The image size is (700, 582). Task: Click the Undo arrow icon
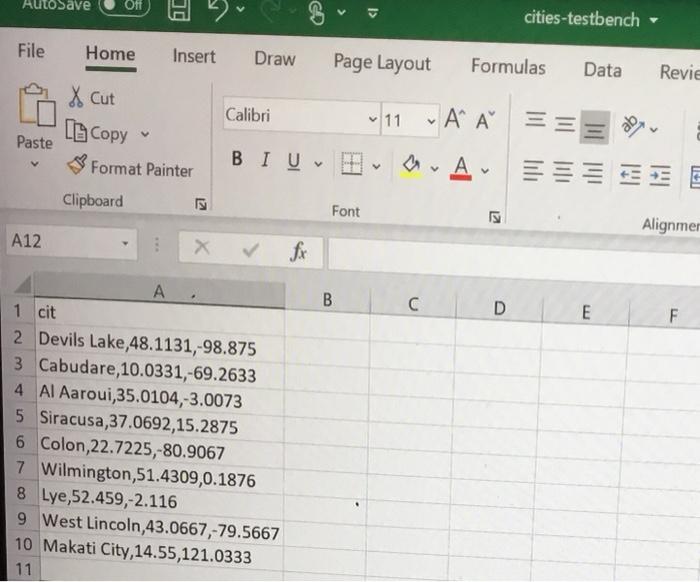coord(220,10)
